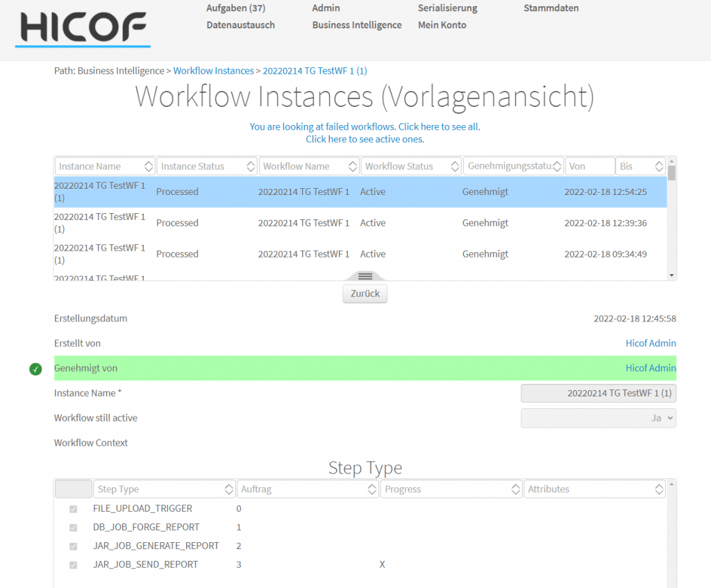Screen dimensions: 711x588
Task: Click DB_JOB_FORGE_REPORT step row
Action: click(360, 527)
